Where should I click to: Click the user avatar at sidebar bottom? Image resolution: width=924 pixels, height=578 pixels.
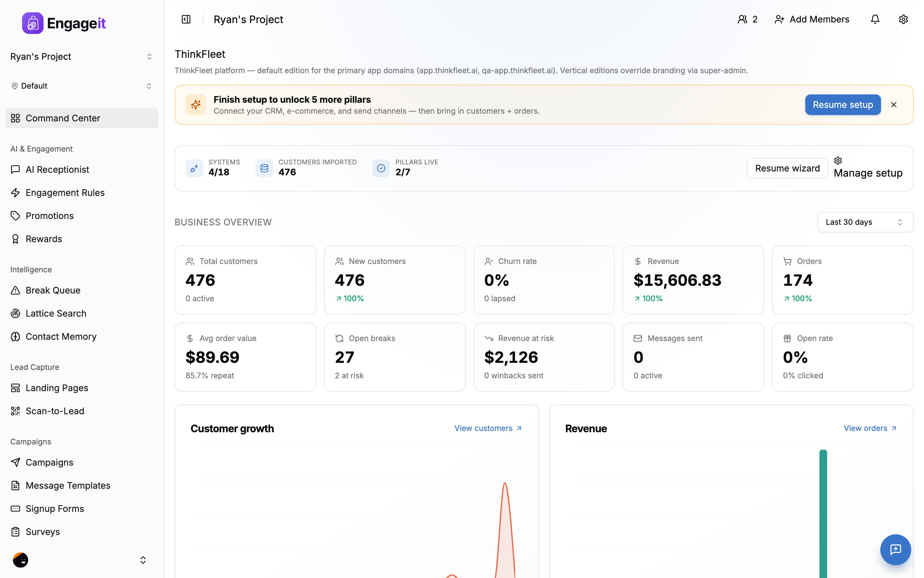pyautogui.click(x=21, y=560)
